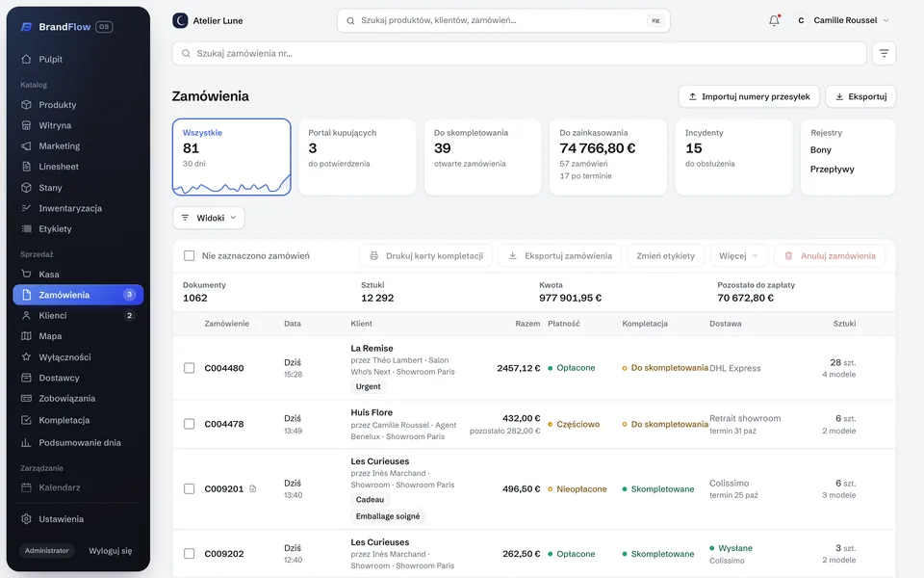The image size is (924, 578).
Task: Open the document icon next to C009201
Action: point(253,489)
